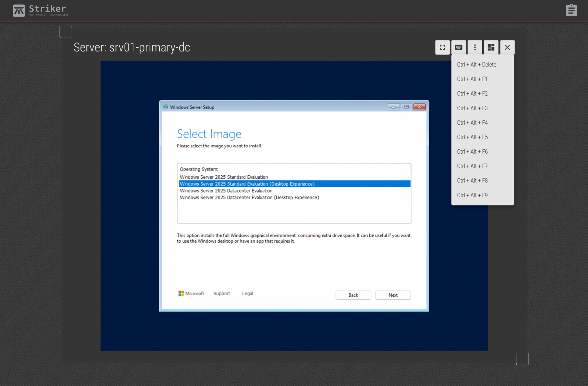Click the dashboard layout icon

491,47
